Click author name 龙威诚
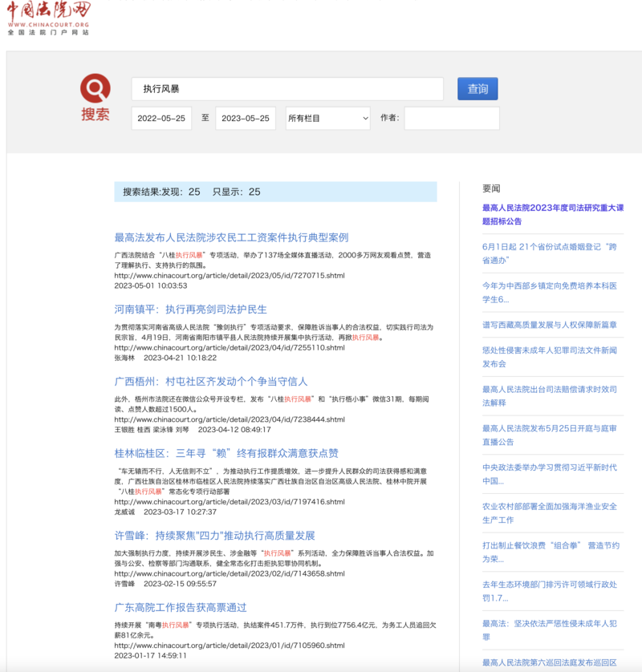This screenshot has height=672, width=642. coord(124,512)
